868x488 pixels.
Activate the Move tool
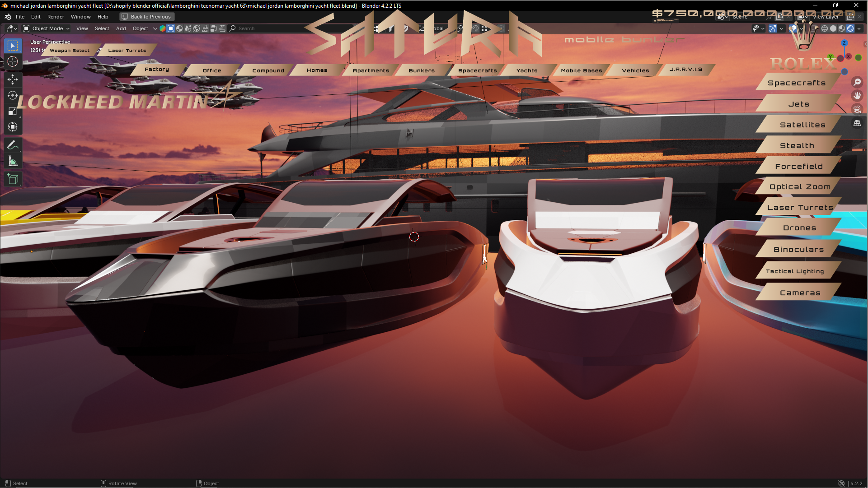tap(13, 79)
